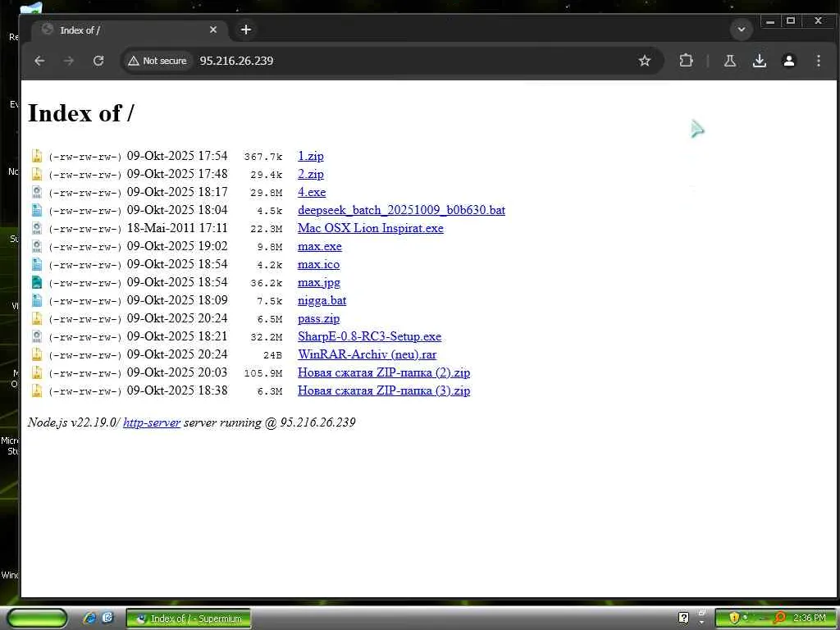Download the 1.zip file link

[311, 156]
